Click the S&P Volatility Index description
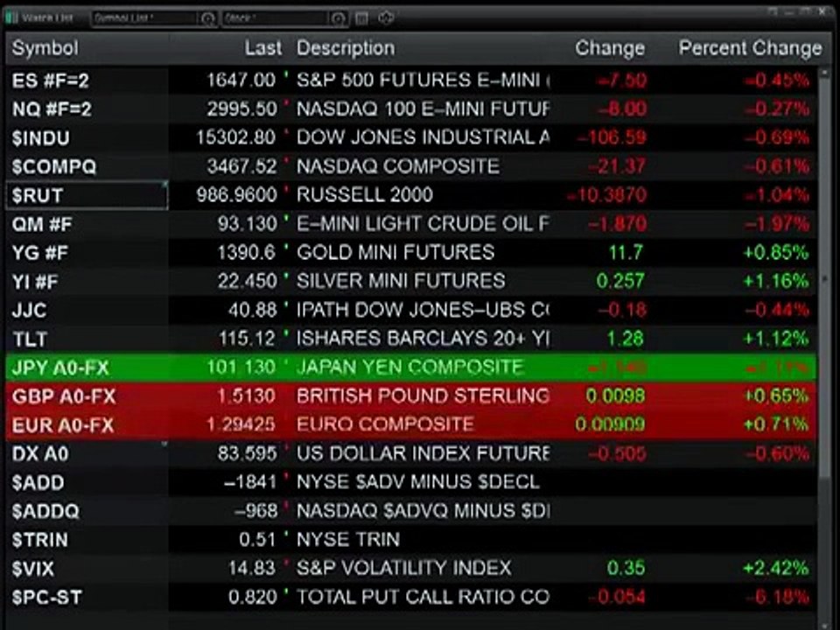The image size is (840, 630). [404, 568]
